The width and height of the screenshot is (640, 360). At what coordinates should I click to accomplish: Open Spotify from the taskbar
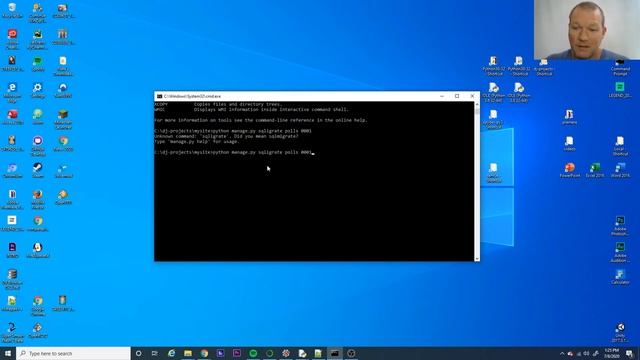(253, 353)
